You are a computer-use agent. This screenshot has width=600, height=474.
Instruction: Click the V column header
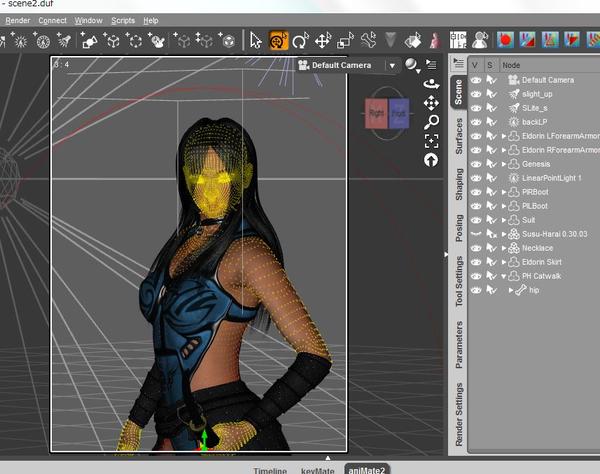pos(475,65)
